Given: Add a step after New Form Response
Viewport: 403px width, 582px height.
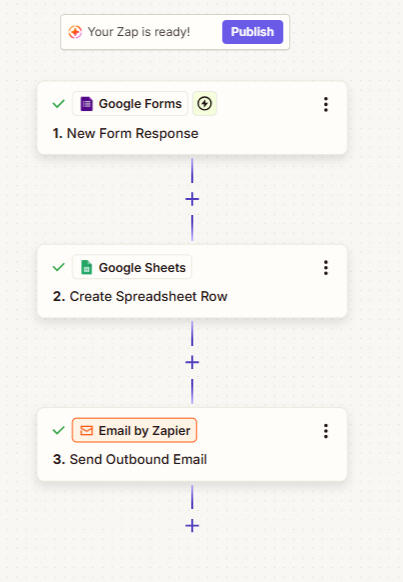Looking at the screenshot, I should tap(192, 200).
